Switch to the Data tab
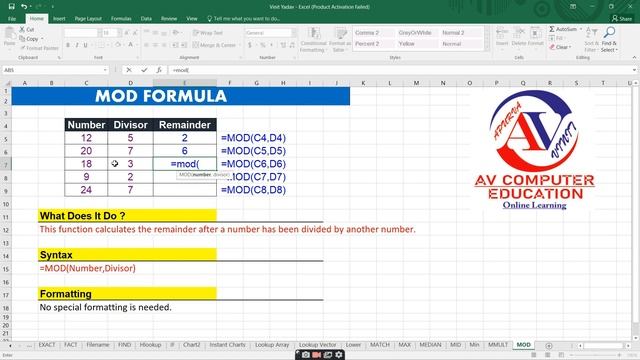The width and height of the screenshot is (640, 360). 146,18
